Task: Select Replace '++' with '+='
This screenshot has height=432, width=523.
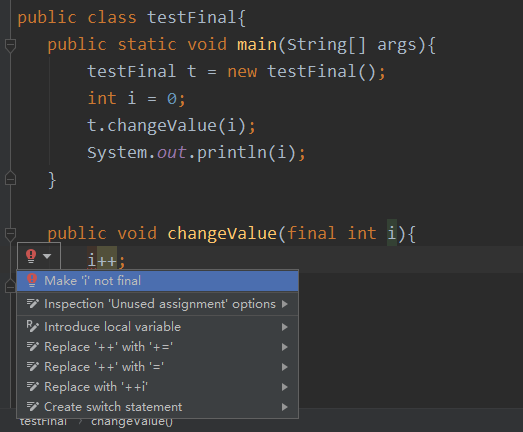Action: (157, 347)
